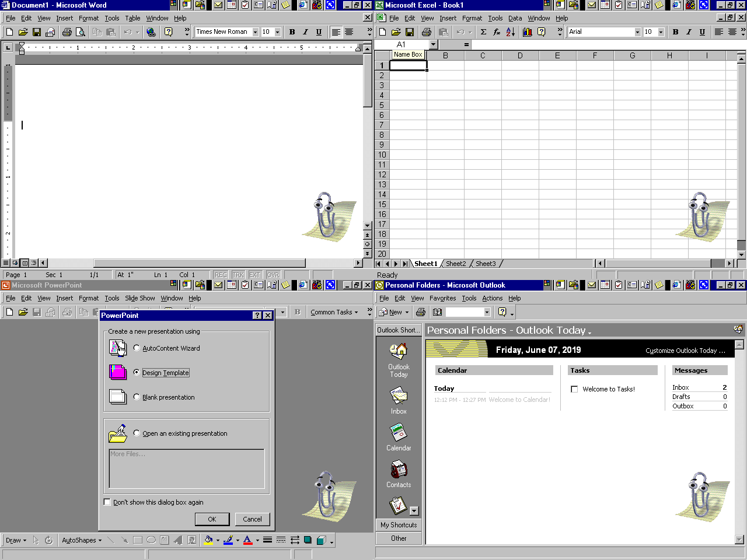The height and width of the screenshot is (560, 747).
Task: Open the Insert menu in Word
Action: tap(65, 18)
